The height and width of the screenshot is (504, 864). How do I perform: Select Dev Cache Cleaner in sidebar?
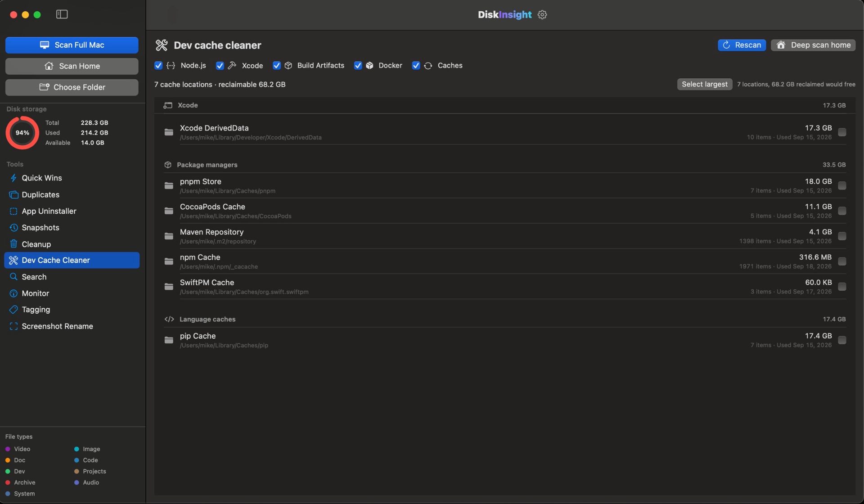(x=72, y=260)
